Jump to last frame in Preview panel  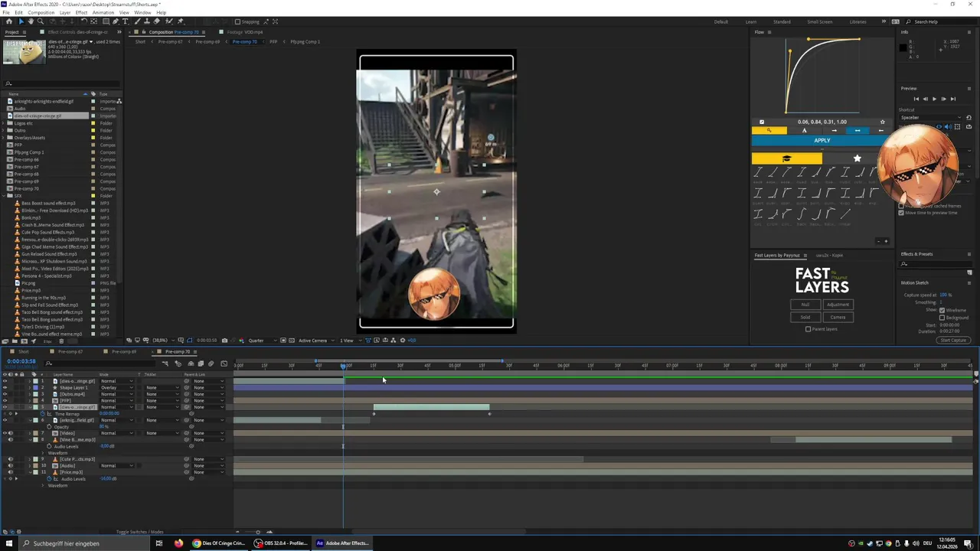point(952,99)
